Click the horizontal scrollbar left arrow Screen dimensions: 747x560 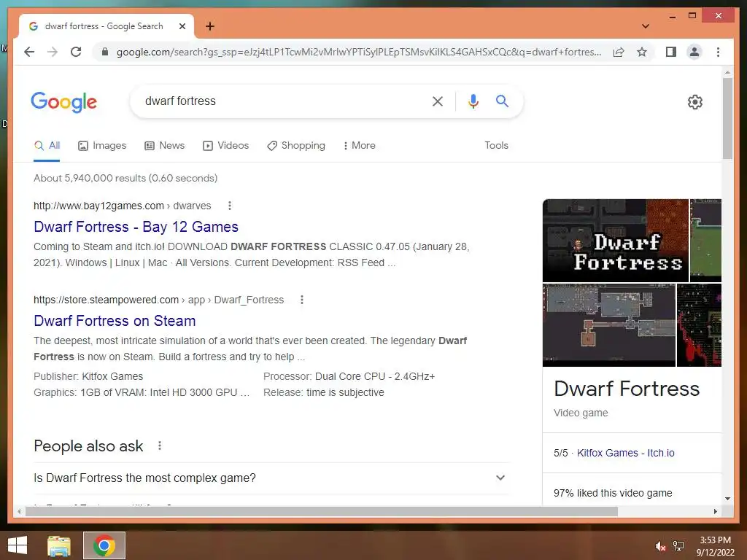coord(19,511)
